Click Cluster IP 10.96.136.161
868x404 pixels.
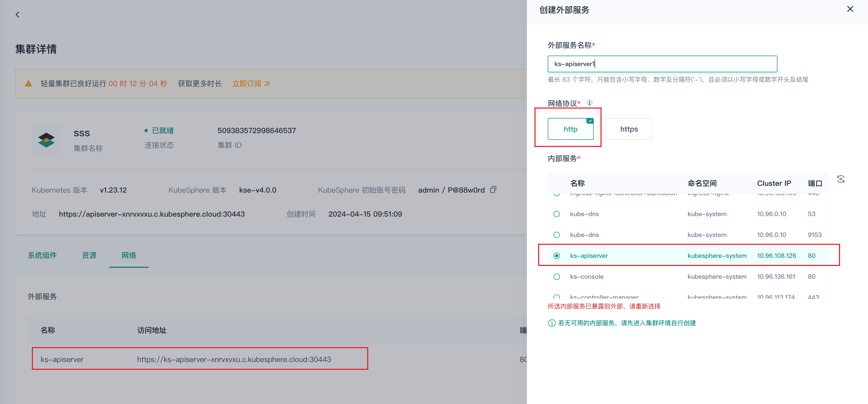[776, 277]
